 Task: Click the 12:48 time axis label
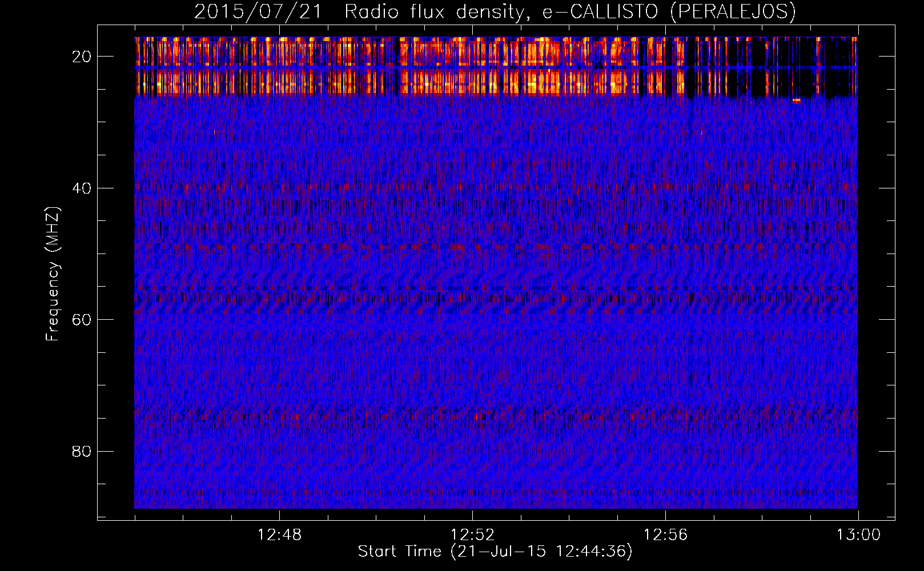pos(279,535)
